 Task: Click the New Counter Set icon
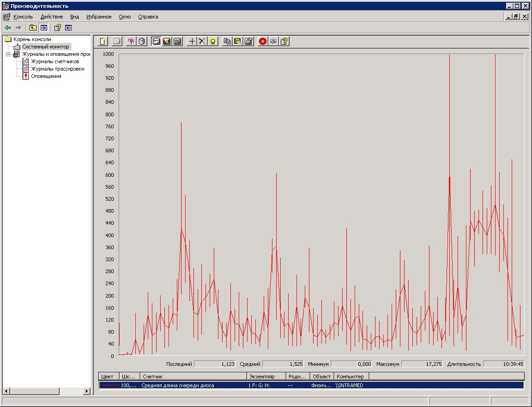click(x=103, y=41)
